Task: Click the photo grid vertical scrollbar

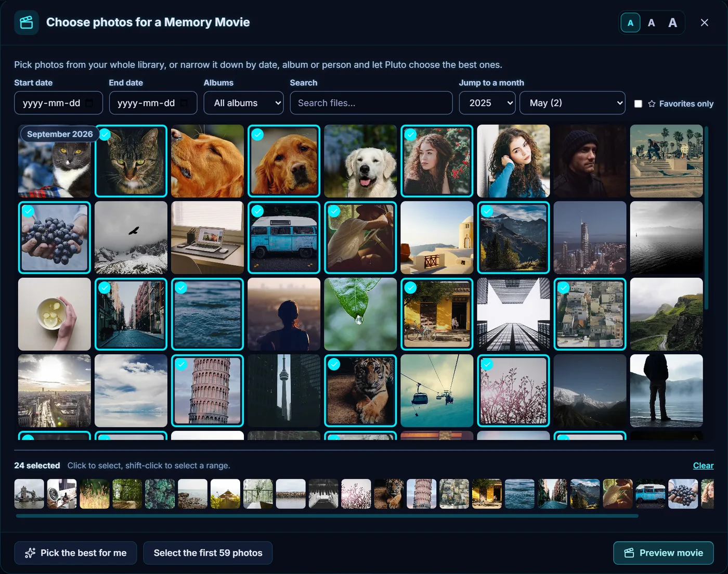Action: coord(706,219)
